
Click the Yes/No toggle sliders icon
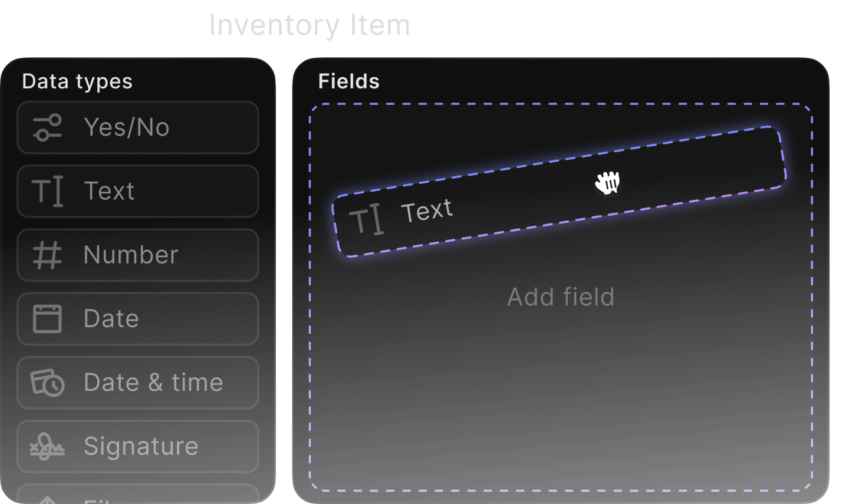[x=47, y=127]
